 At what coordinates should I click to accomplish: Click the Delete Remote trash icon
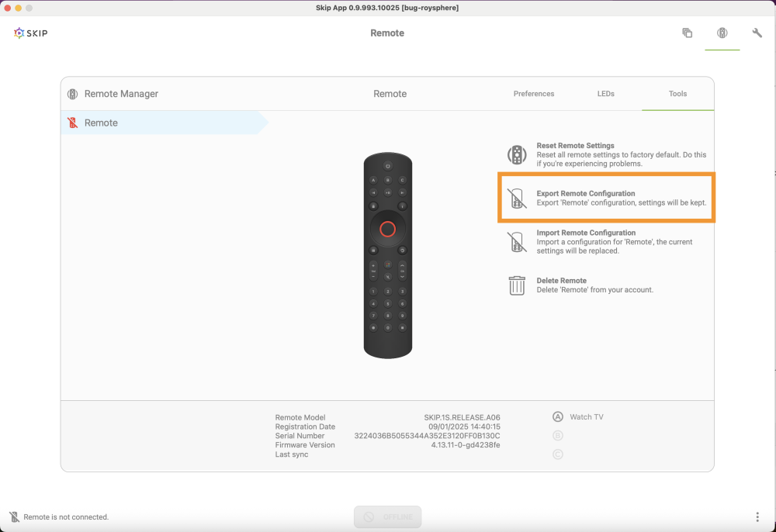click(517, 285)
